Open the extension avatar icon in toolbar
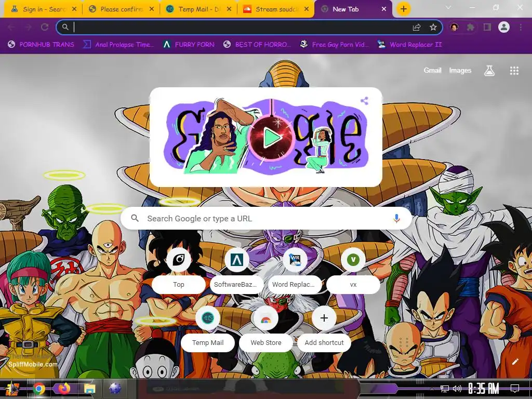This screenshot has width=532, height=399. [454, 27]
